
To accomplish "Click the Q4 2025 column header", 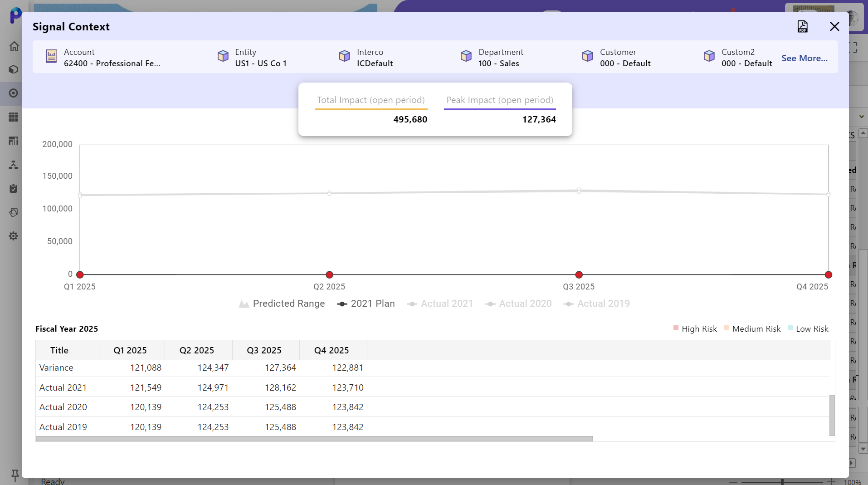I will [x=333, y=350].
